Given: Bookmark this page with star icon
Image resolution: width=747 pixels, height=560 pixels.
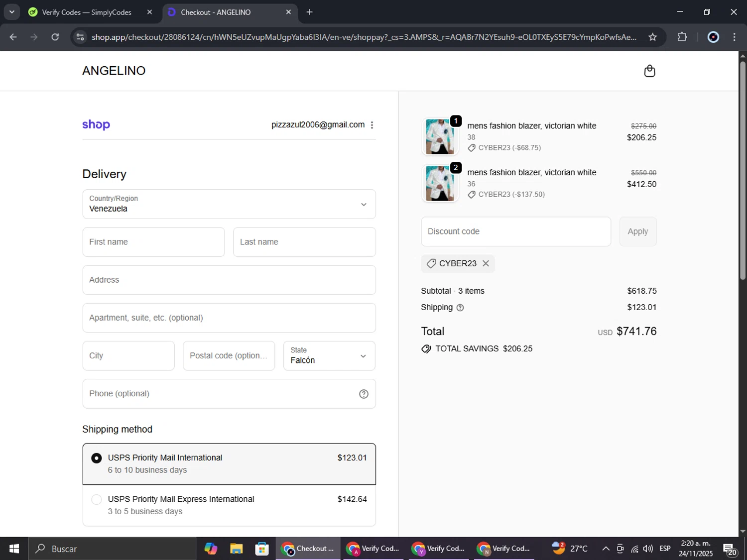Looking at the screenshot, I should 652,37.
